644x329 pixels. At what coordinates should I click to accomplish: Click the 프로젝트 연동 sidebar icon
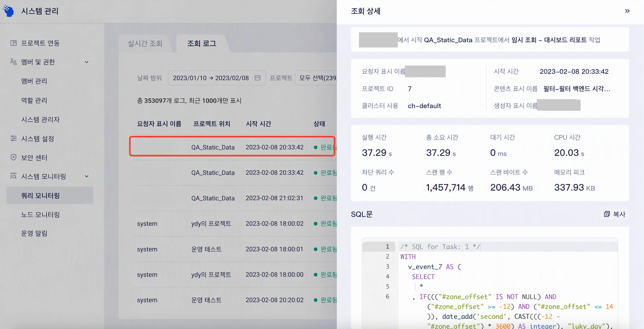[x=14, y=43]
